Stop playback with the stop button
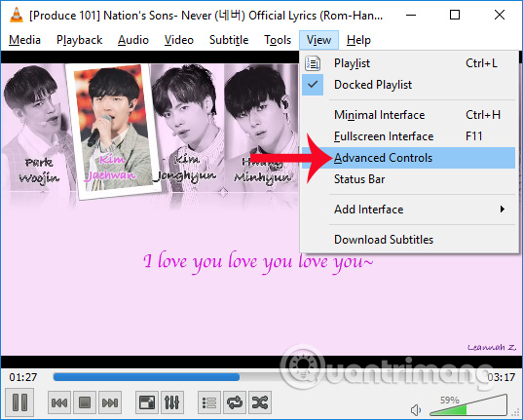The height and width of the screenshot is (420, 523). click(85, 402)
